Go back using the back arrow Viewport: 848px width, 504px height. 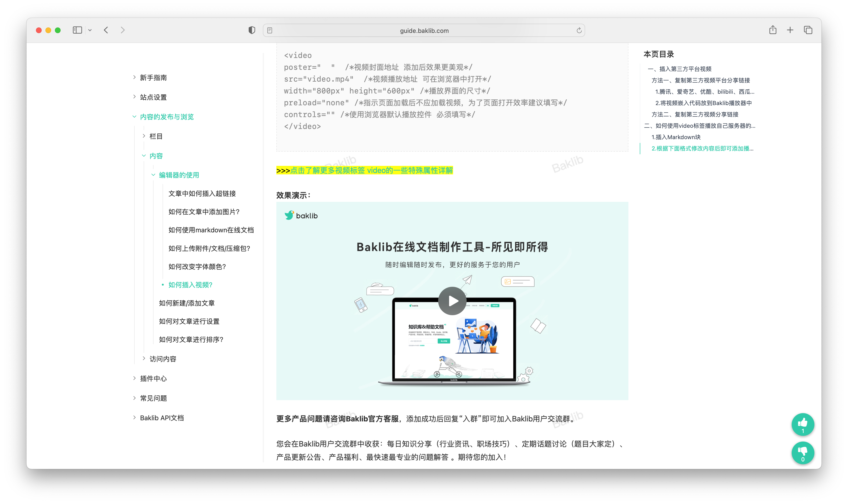(106, 30)
